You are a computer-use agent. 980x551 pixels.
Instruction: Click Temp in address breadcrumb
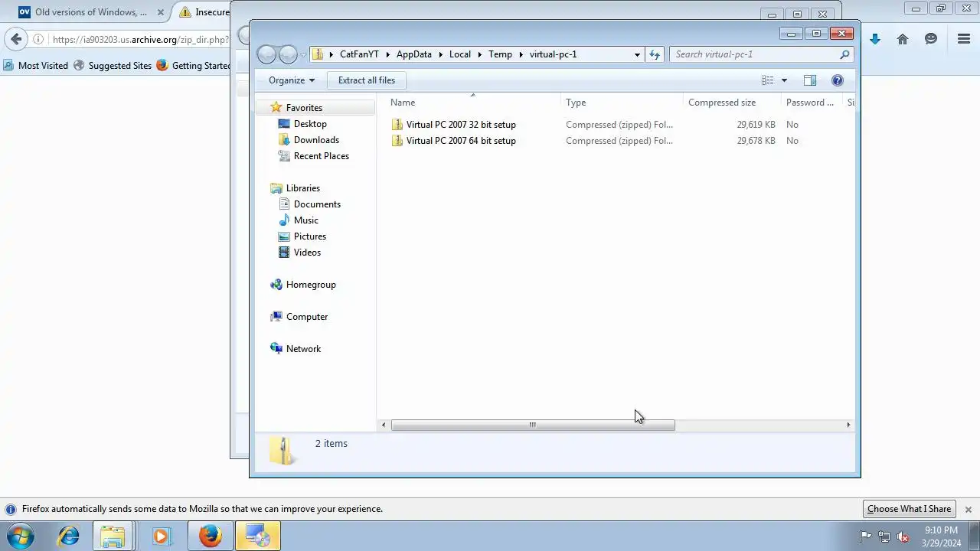point(500,54)
